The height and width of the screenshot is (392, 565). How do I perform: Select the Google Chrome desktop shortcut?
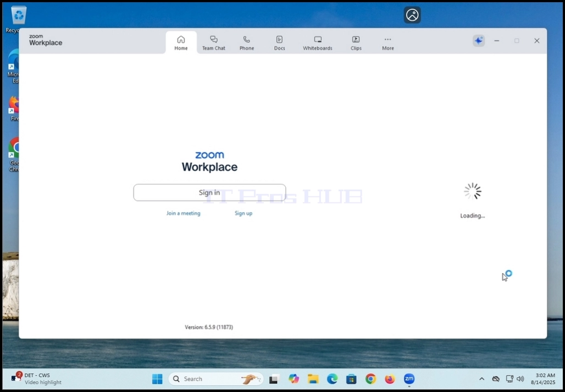(14, 154)
